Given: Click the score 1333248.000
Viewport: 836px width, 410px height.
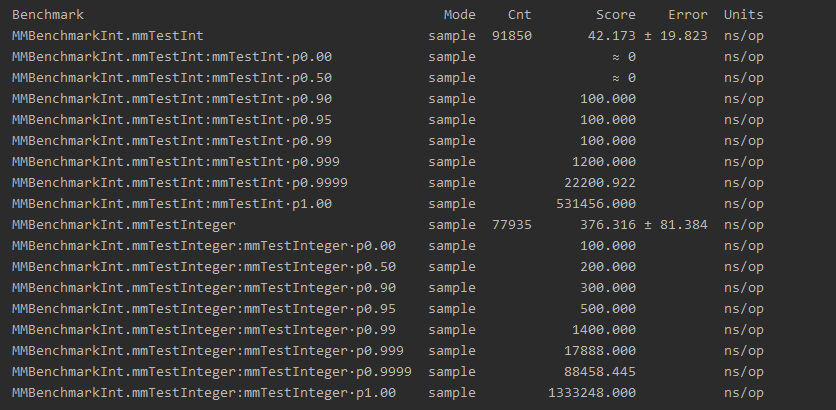Looking at the screenshot, I should (592, 393).
